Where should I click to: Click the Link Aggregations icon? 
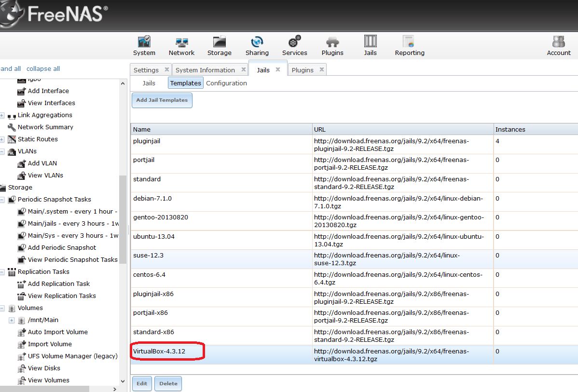12,116
